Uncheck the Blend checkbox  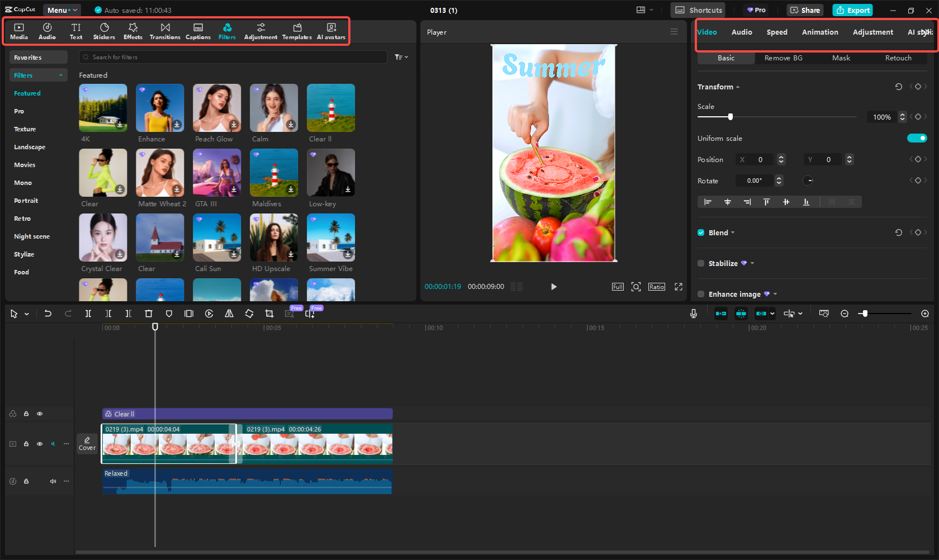pyautogui.click(x=701, y=233)
